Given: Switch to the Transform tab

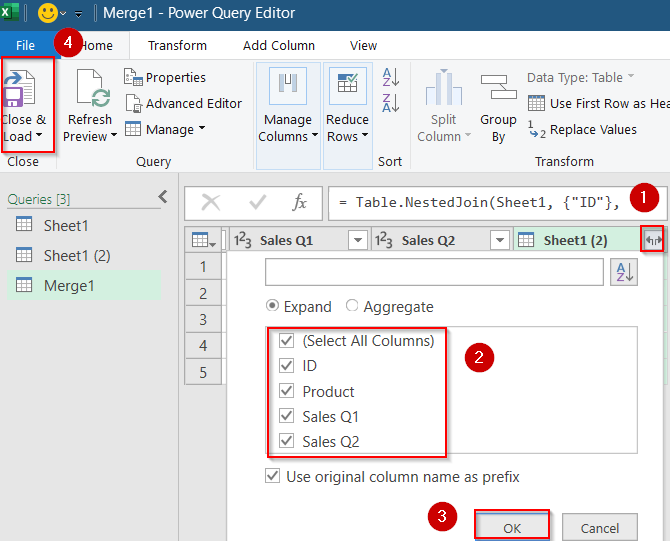Looking at the screenshot, I should 177,45.
